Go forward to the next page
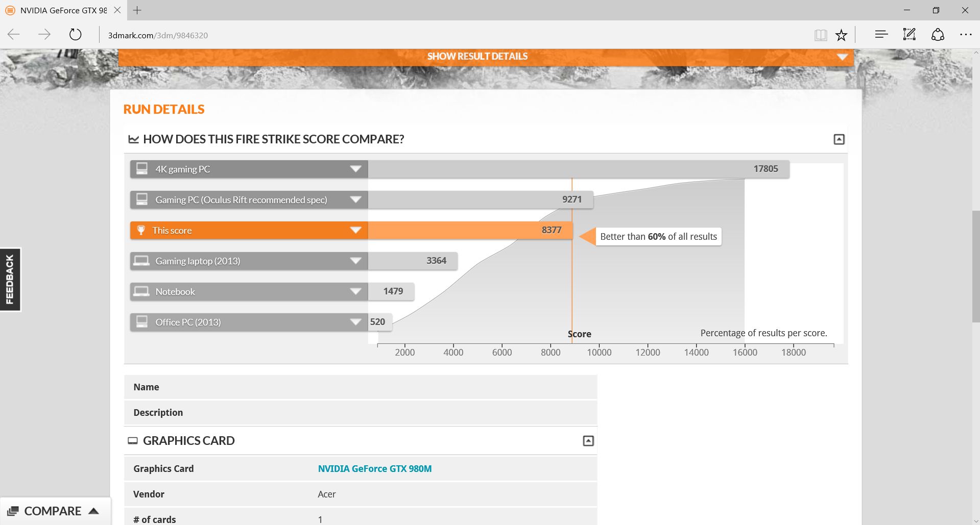This screenshot has height=525, width=980. [x=44, y=35]
